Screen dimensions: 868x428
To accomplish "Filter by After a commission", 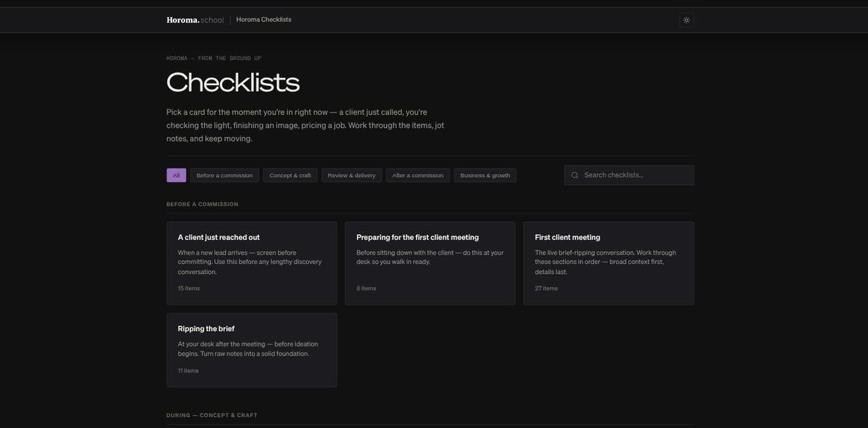I will [418, 175].
